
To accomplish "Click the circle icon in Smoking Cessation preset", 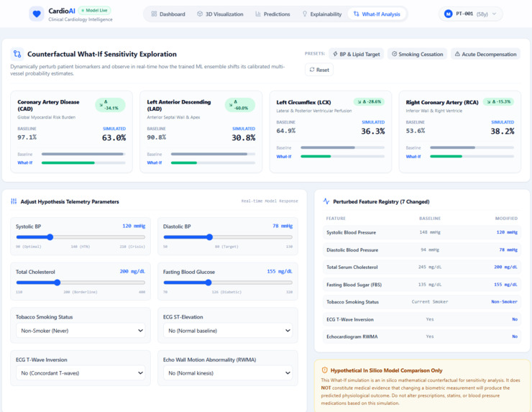I will click(x=394, y=54).
